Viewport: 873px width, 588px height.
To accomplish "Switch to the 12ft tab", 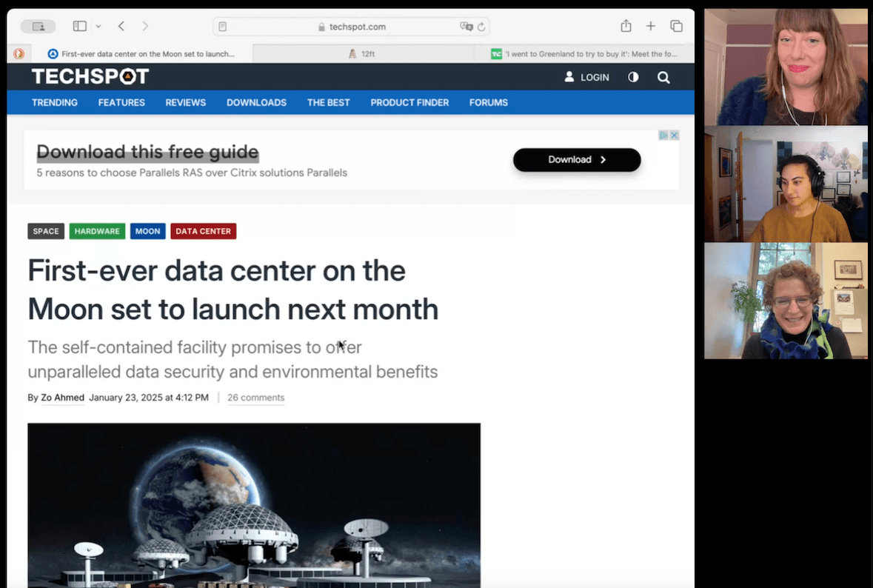I will coord(362,54).
